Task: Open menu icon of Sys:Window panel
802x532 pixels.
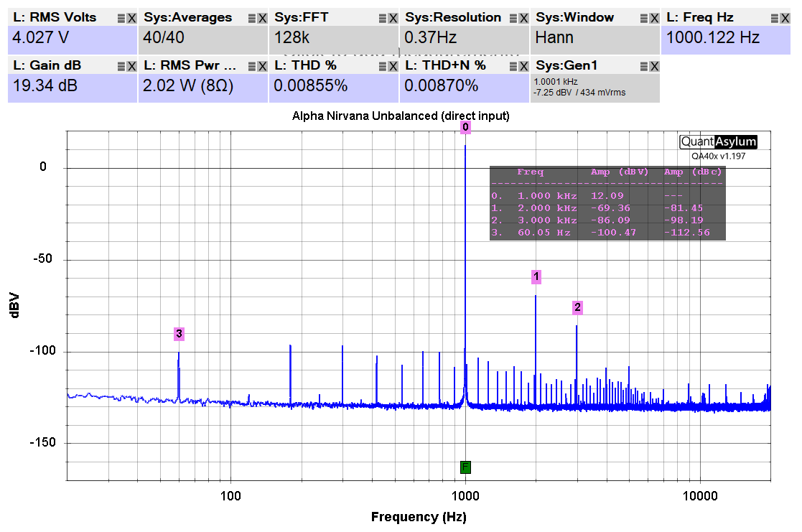Action: pyautogui.click(x=644, y=19)
